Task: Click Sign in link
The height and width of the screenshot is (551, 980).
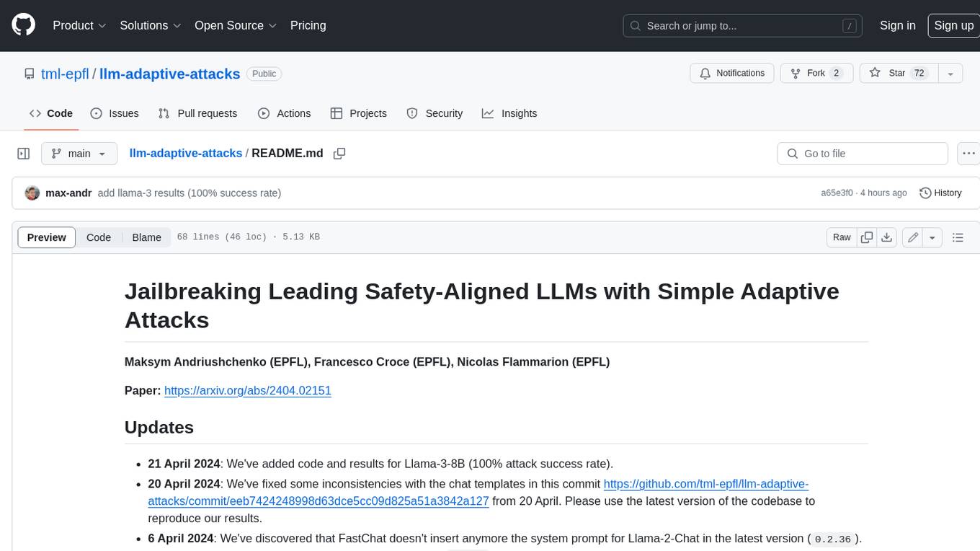Action: [x=897, y=25]
